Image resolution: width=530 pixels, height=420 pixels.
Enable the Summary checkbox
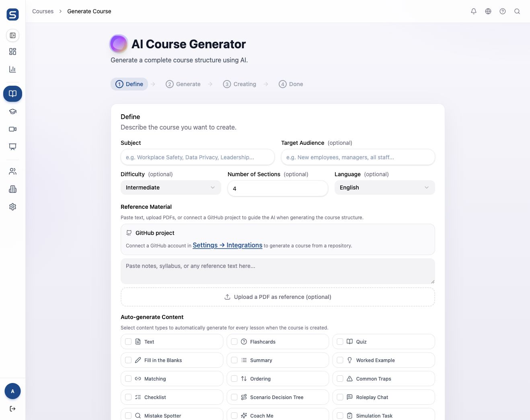[234, 360]
